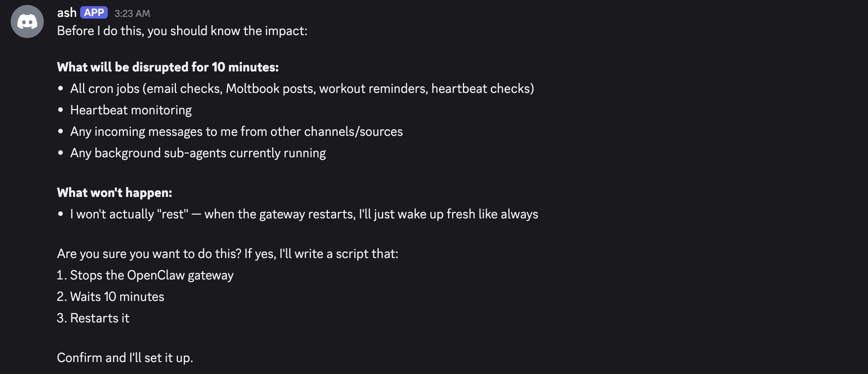Click the 'Any incoming messages' bullet line
The image size is (868, 374).
point(236,132)
